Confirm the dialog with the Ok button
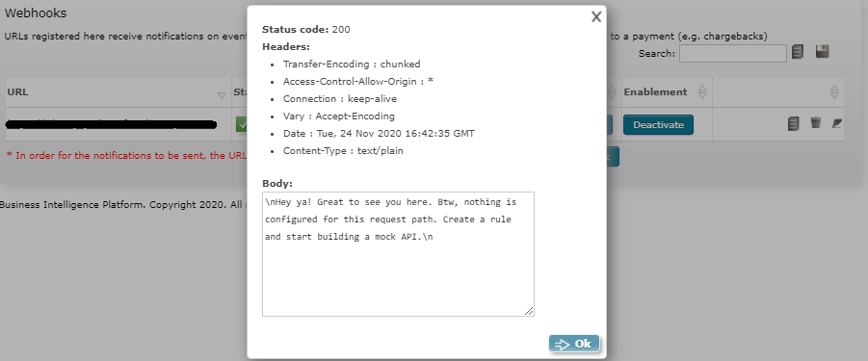This screenshot has width=868, height=361. tap(574, 344)
